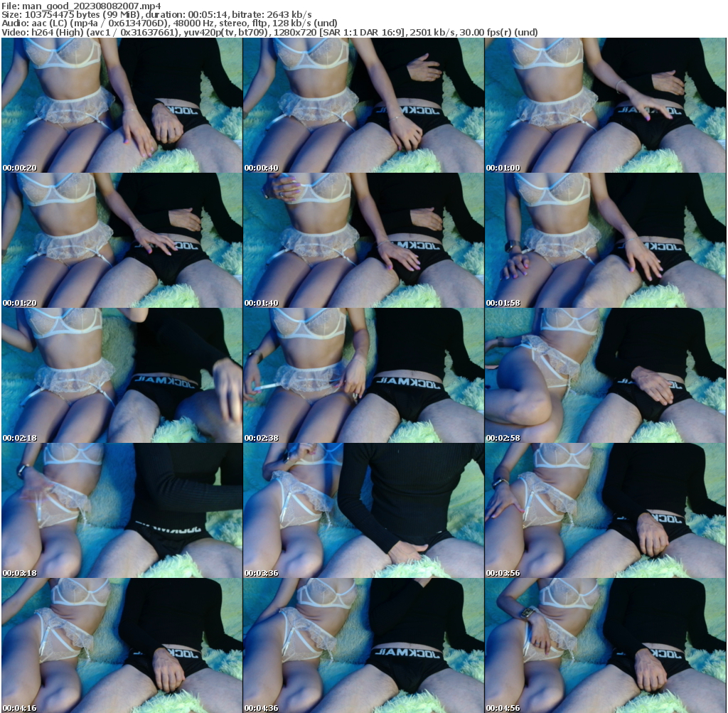This screenshot has height=713, width=728.
Task: Open the thumbnail at timestamp 00:03:18
Action: [121, 508]
